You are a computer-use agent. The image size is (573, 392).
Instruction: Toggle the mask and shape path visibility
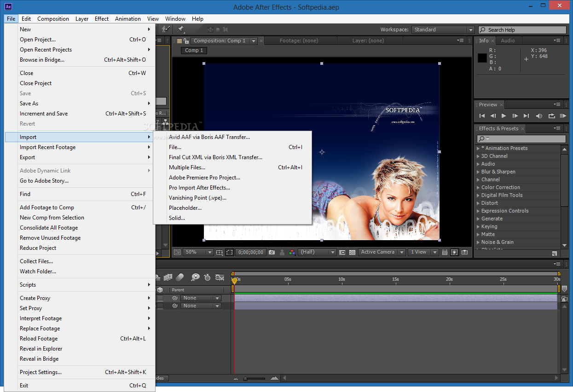pyautogui.click(x=230, y=252)
